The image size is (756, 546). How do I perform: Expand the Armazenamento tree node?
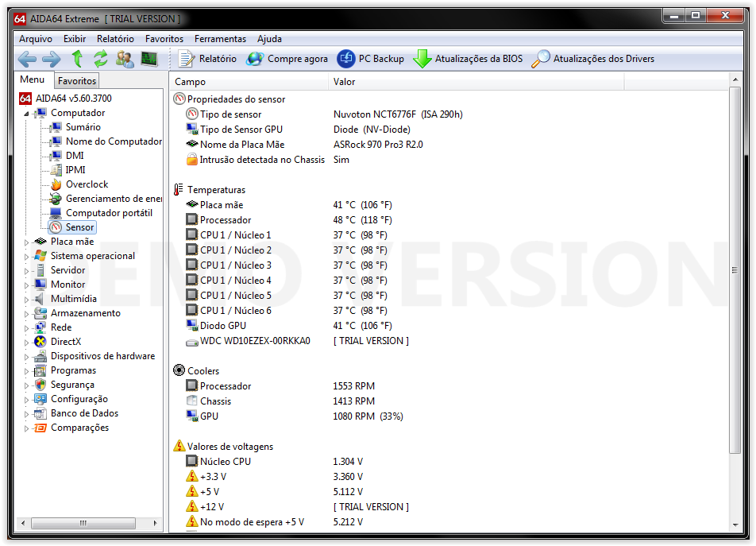[26, 313]
